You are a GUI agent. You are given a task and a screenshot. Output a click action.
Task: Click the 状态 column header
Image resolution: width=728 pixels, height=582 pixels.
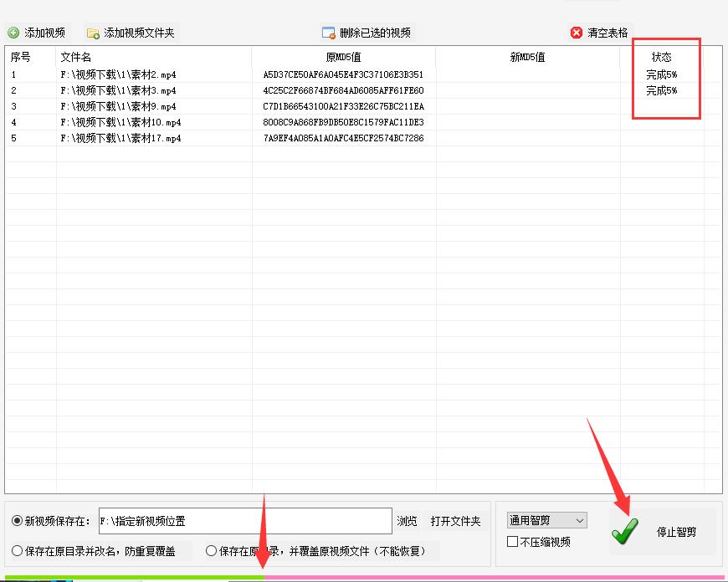(661, 58)
